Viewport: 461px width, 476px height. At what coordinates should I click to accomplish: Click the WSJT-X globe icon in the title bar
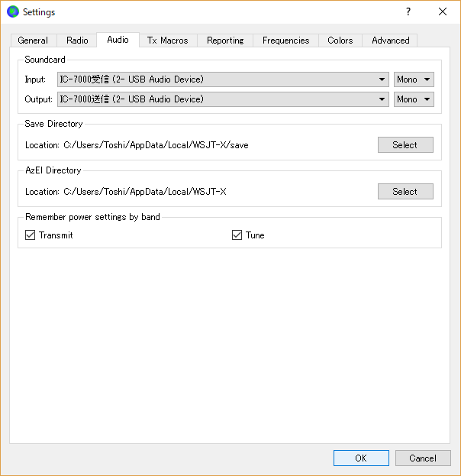click(13, 11)
